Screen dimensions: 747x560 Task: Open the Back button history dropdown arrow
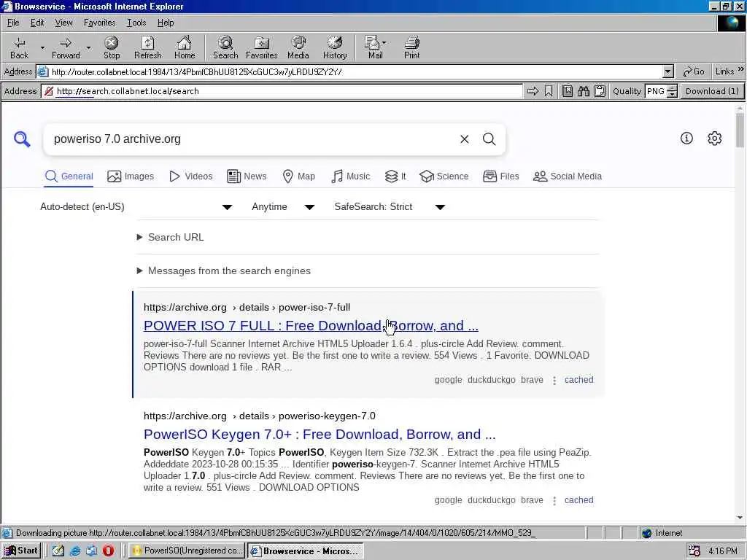42,47
